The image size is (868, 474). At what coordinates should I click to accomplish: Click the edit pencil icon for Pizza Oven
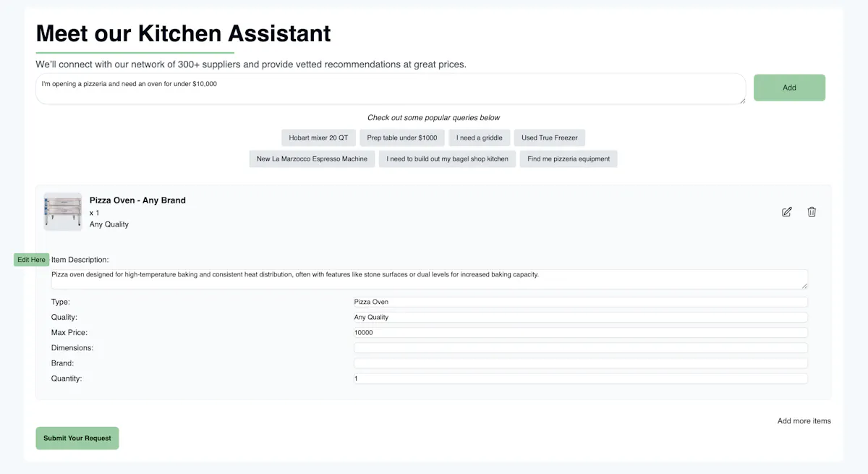[787, 212]
